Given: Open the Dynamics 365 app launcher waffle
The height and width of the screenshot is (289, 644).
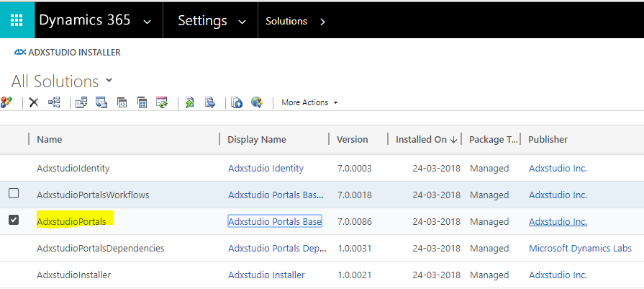Looking at the screenshot, I should (x=17, y=20).
